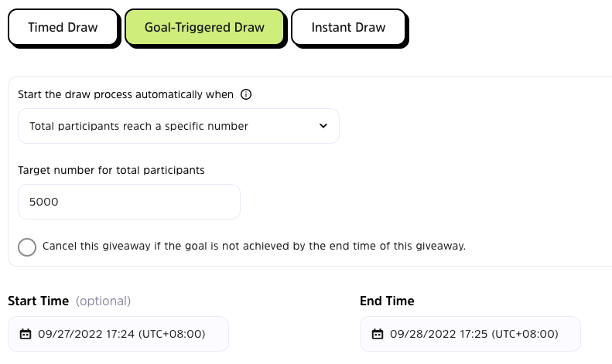Click the 'Start Time' heading label
Viewport: 612px width, 364px height.
(38, 301)
